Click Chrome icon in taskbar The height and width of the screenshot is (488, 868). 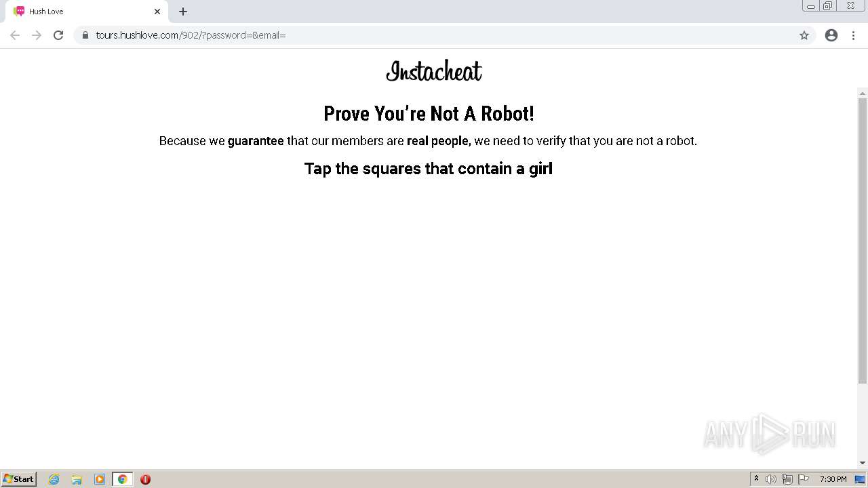pos(122,479)
